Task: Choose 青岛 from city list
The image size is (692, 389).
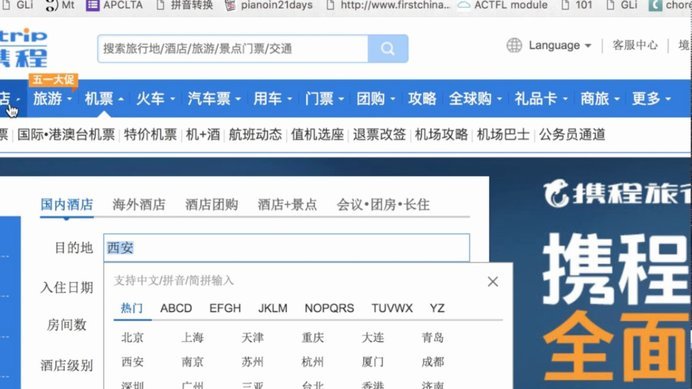Action: point(432,338)
